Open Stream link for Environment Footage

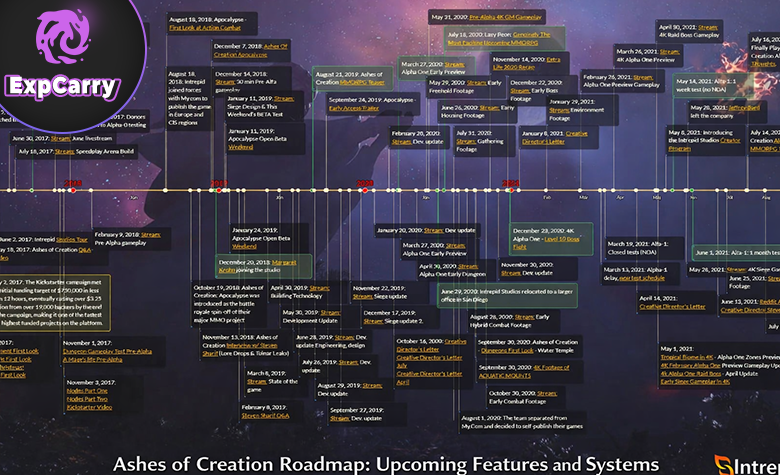coord(559,110)
